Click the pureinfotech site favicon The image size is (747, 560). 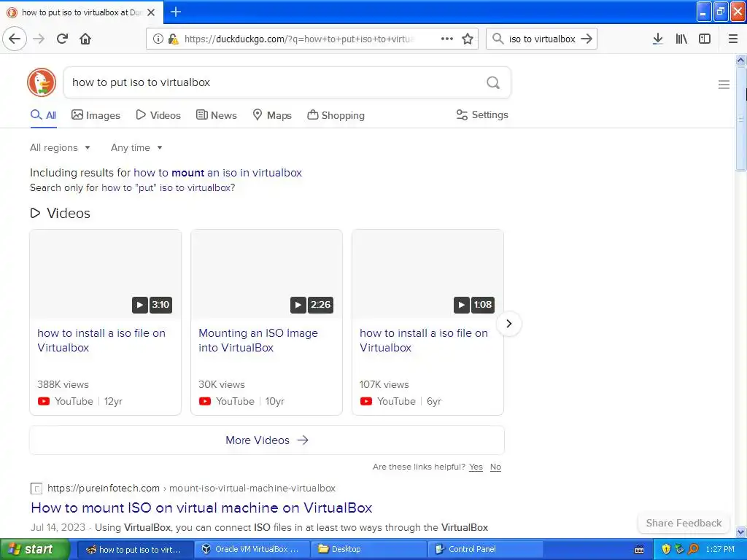tap(36, 488)
